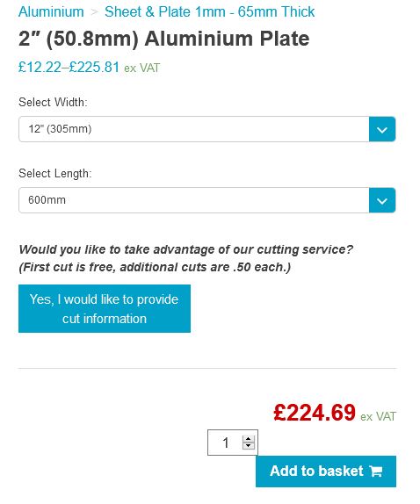Open the Select Width dropdown arrow
Image resolution: width=420 pixels, height=504 pixels.
click(382, 129)
